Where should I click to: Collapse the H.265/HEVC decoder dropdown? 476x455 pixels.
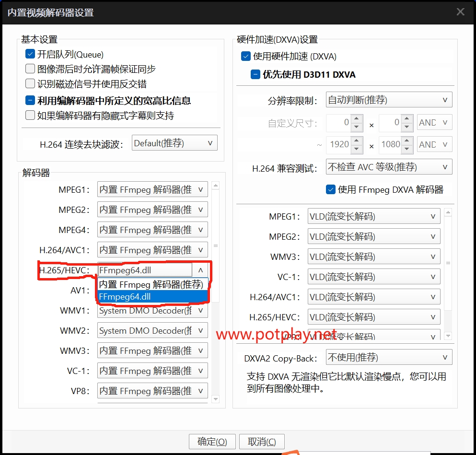[x=201, y=270]
